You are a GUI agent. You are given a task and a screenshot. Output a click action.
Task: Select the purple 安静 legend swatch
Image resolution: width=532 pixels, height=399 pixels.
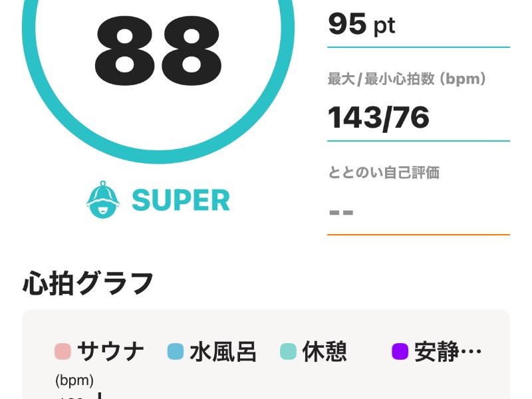tap(400, 351)
